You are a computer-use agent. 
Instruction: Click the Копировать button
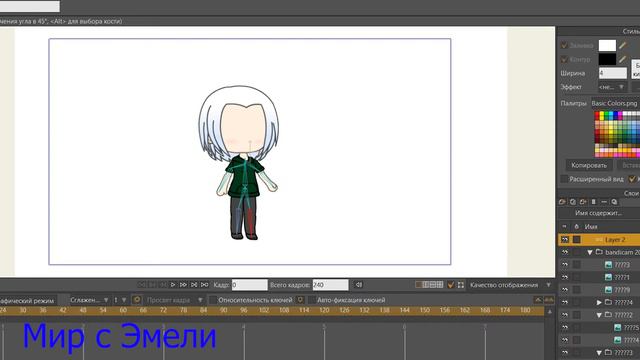[589, 165]
